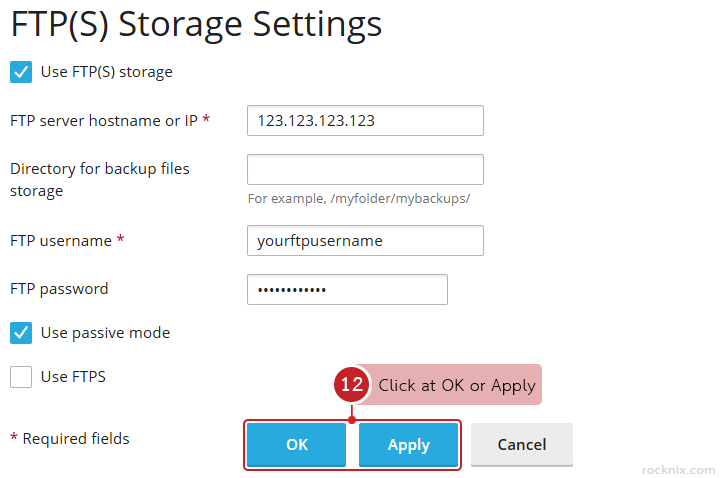The image size is (720, 478).
Task: Click the FTP server hostname input field
Action: point(365,120)
